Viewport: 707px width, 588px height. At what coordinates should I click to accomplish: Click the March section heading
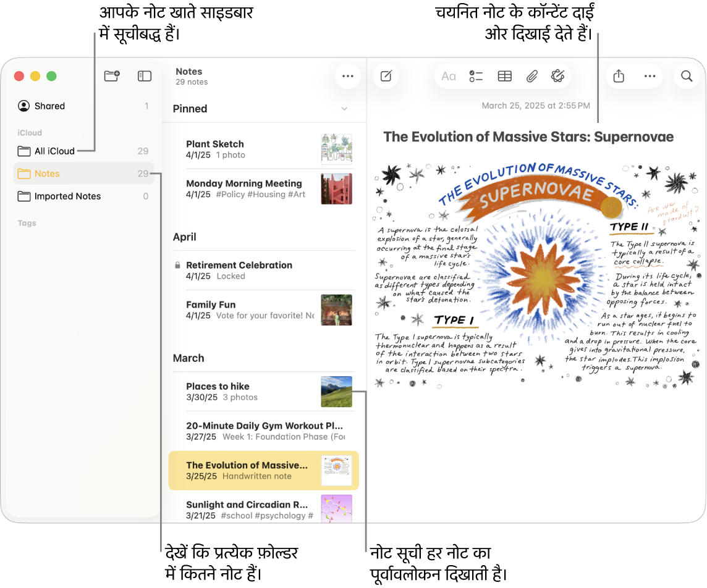[188, 358]
